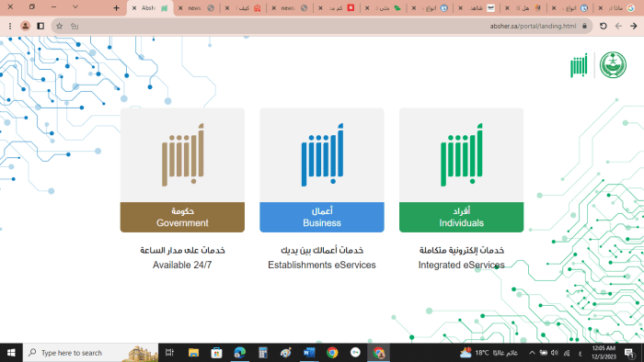Expand the tab search chevron

coord(75,7)
